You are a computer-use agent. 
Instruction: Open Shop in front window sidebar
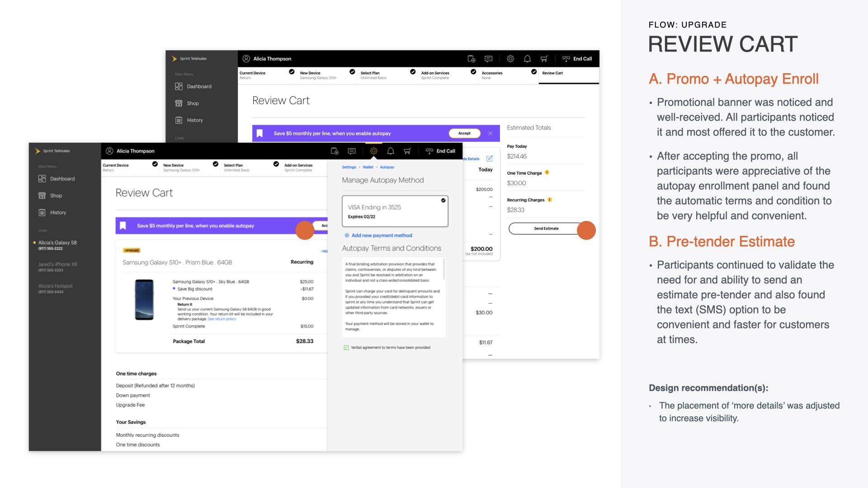pyautogui.click(x=50, y=196)
